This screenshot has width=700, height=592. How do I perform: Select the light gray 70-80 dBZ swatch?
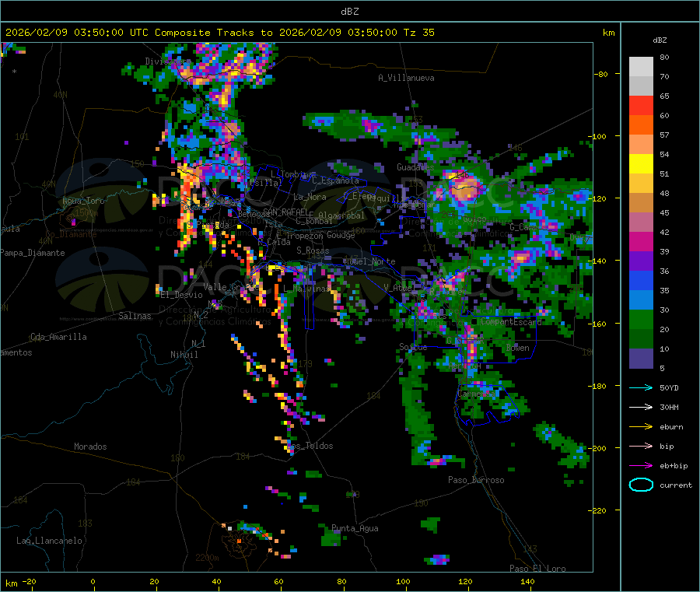641,67
